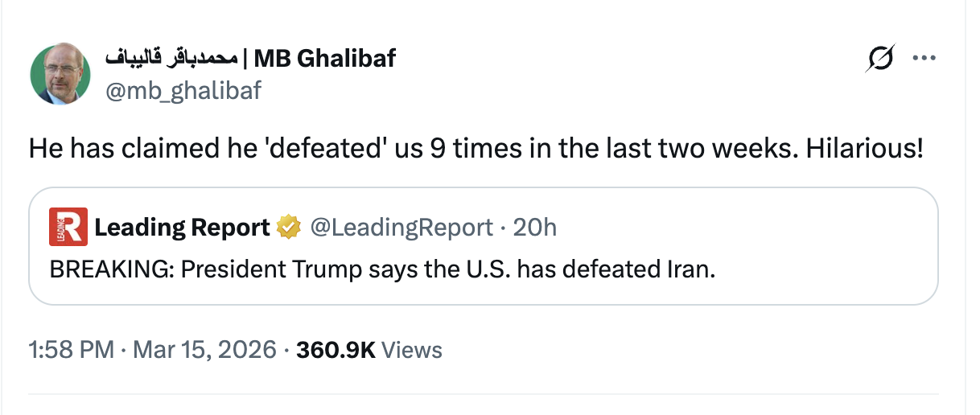Open the "Leading Report" account name
This screenshot has width=980, height=415.
[182, 228]
